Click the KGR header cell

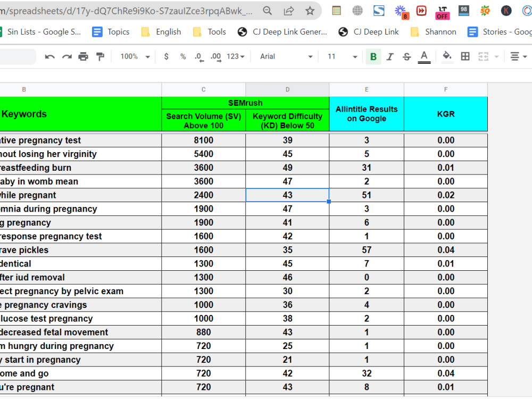446,114
